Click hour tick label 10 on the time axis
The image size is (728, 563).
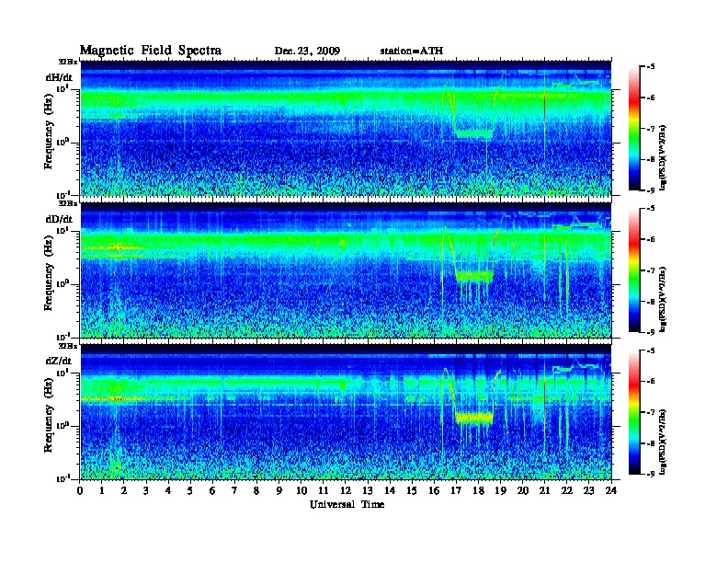click(x=301, y=490)
